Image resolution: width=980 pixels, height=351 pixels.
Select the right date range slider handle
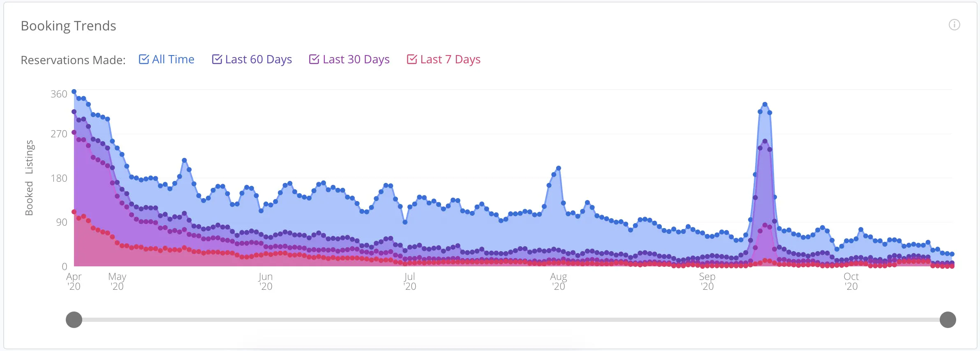948,319
